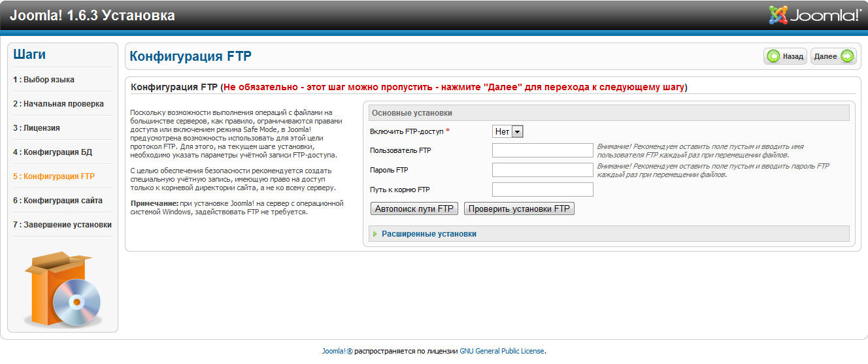Screen dimensions: 868x364
Task: Open step '7 : Завершение установки'
Action: [x=62, y=225]
